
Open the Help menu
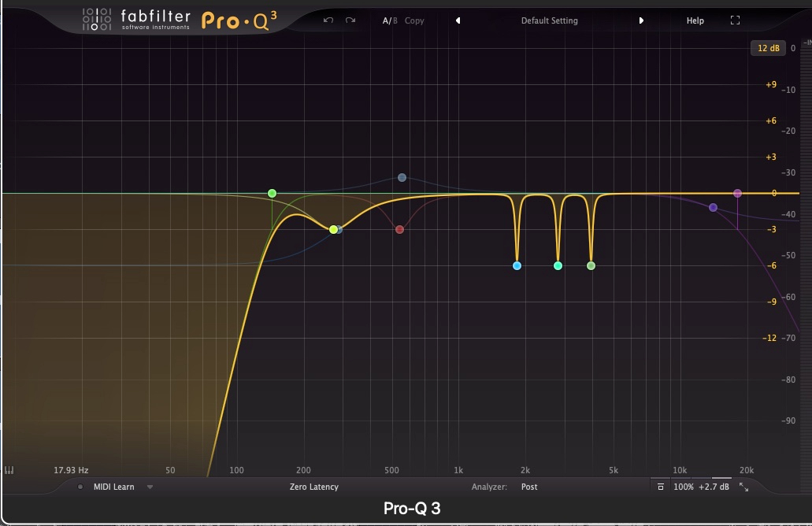coord(695,20)
